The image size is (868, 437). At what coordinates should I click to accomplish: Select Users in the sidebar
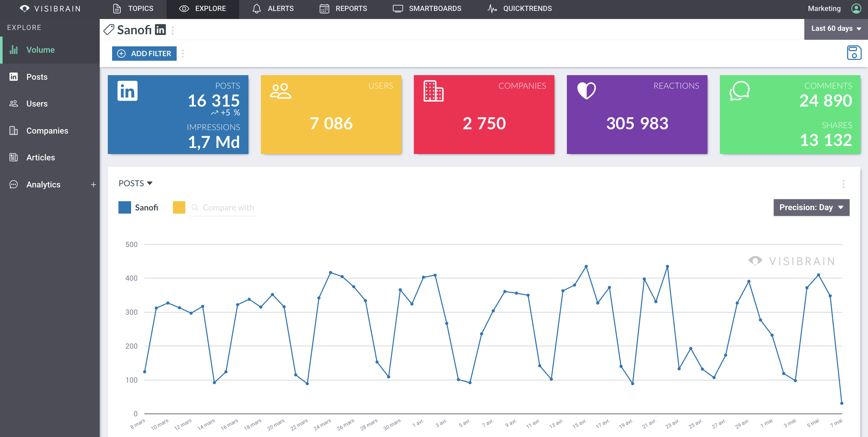tap(50, 104)
